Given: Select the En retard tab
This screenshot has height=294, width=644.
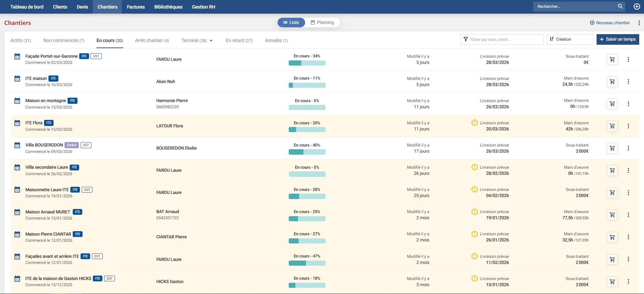Looking at the screenshot, I should click(239, 41).
